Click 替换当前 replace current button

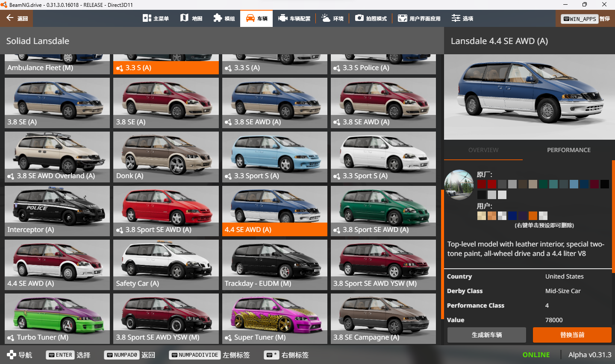point(572,335)
